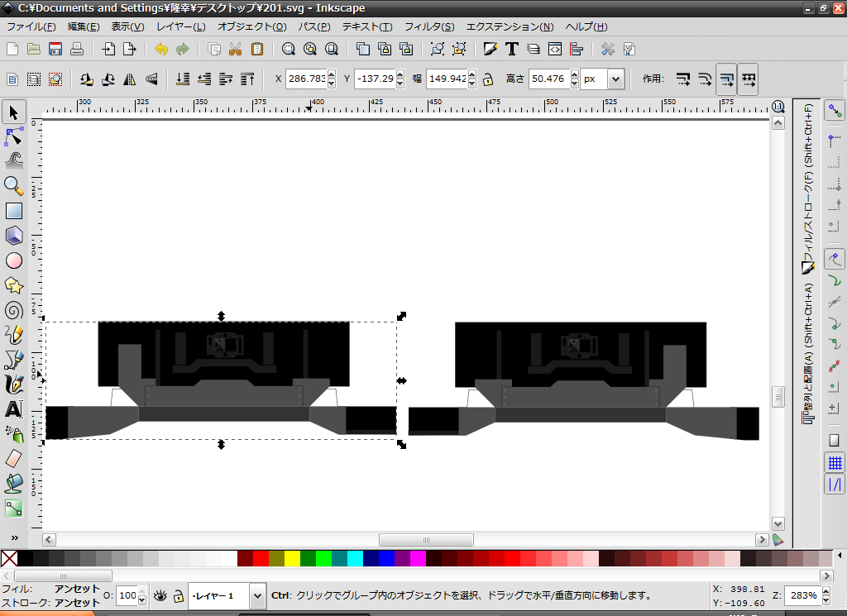847x616 pixels.
Task: Select the Zoom magnifier tool
Action: click(13, 185)
